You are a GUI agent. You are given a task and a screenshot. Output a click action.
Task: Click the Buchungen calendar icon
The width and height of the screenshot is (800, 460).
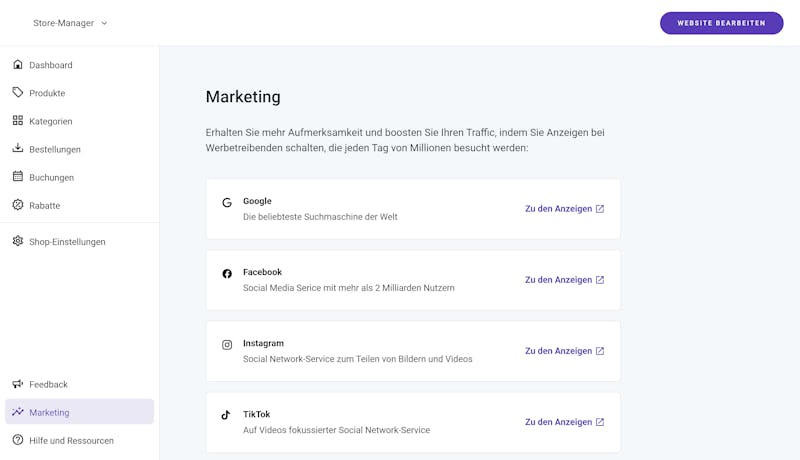18,176
